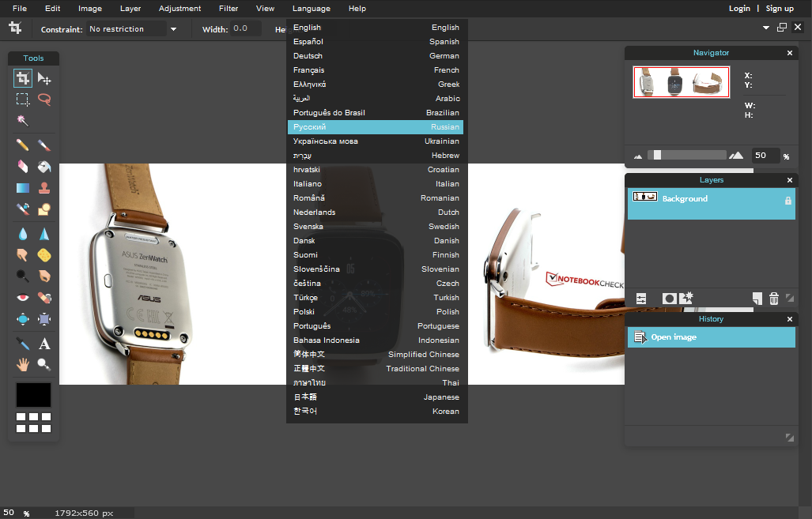
Task: Click the Sign up link
Action: click(x=780, y=8)
